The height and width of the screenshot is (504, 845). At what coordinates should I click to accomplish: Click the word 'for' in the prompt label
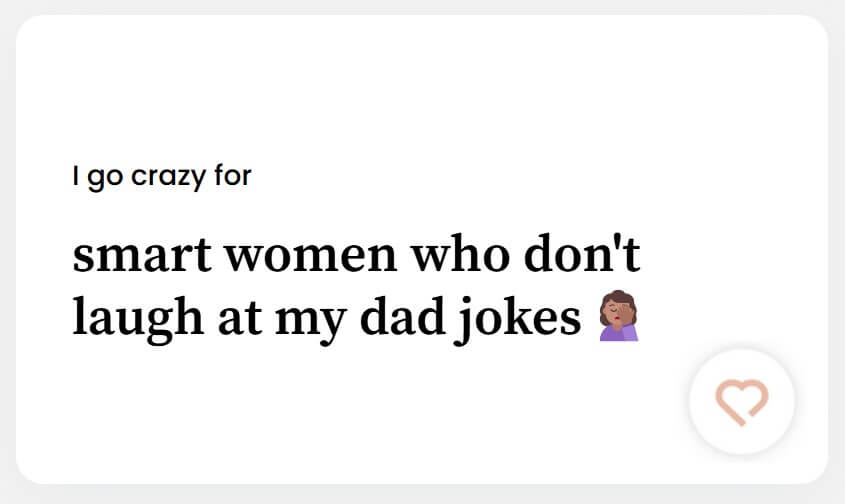[232, 175]
